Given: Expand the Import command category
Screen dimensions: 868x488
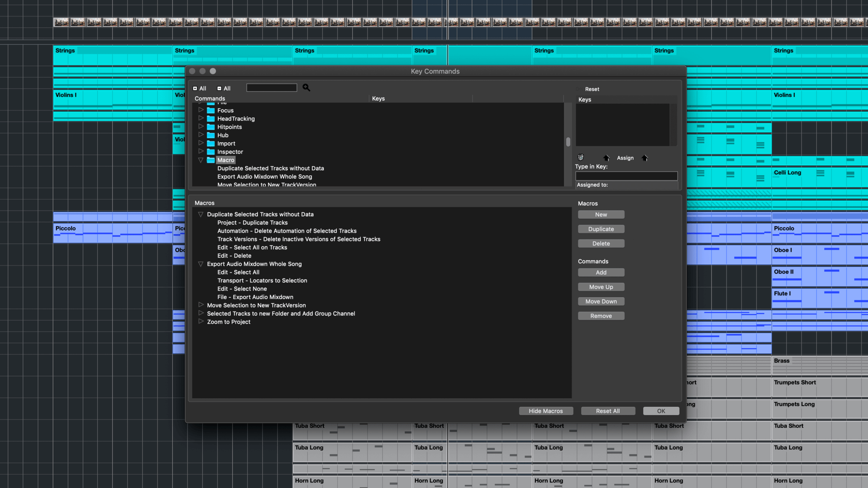Looking at the screenshot, I should coord(201,143).
